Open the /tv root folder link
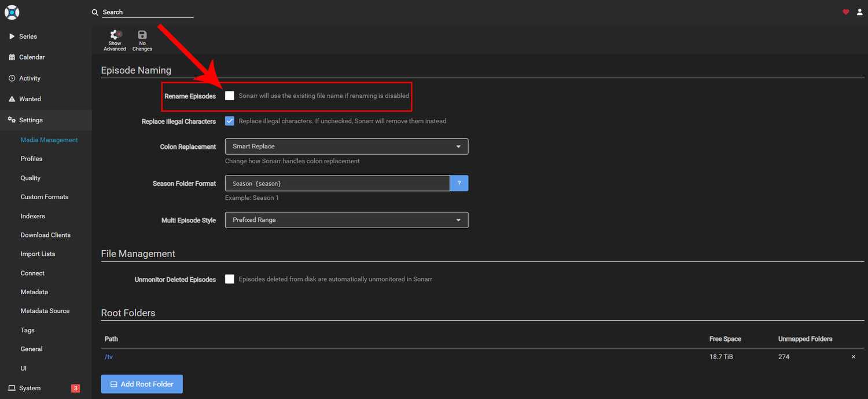This screenshot has width=868, height=399. 108,357
